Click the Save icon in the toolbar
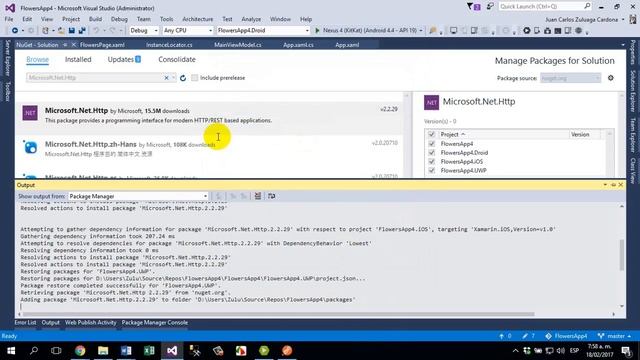Viewport: 640px width, 360px height. pos(72,31)
